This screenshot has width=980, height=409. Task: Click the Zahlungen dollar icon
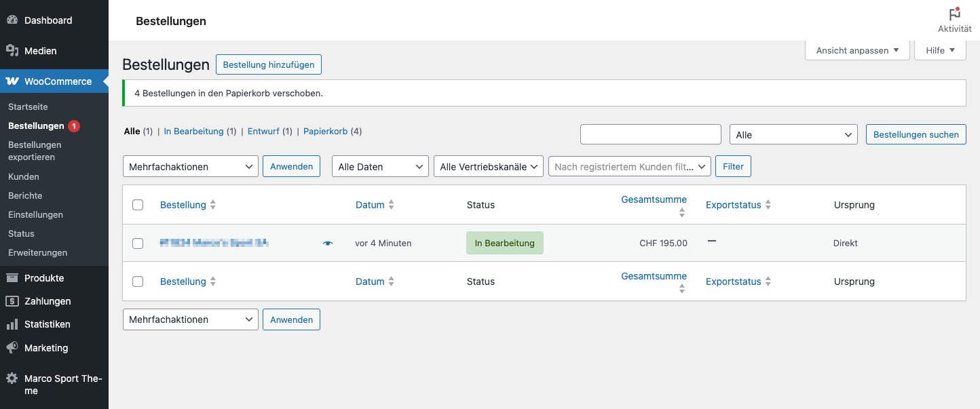12,301
